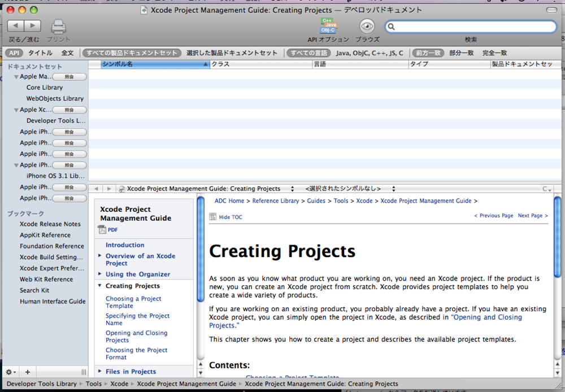Screen dimensions: 565x392
Task: Click the magnifier icon in search field
Action: [392, 27]
